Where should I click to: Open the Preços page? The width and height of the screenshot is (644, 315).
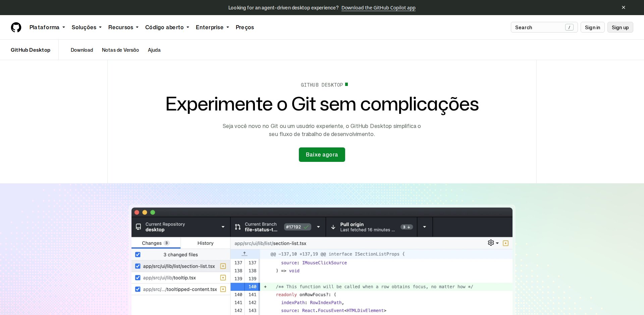(245, 27)
